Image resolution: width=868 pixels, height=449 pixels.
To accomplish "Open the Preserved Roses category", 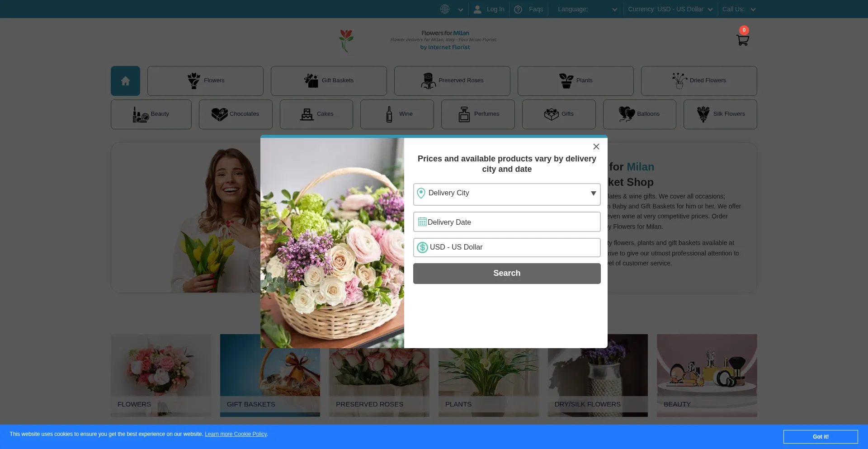I will [x=452, y=81].
